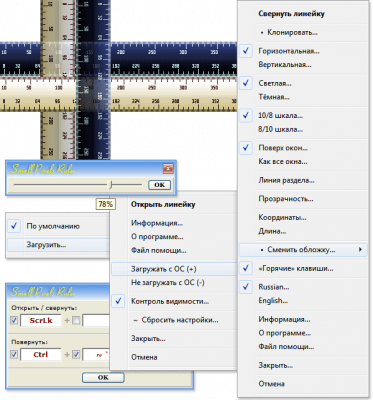Click the ScrLk hotkey field
This screenshot has height=400, width=373.
[41, 321]
